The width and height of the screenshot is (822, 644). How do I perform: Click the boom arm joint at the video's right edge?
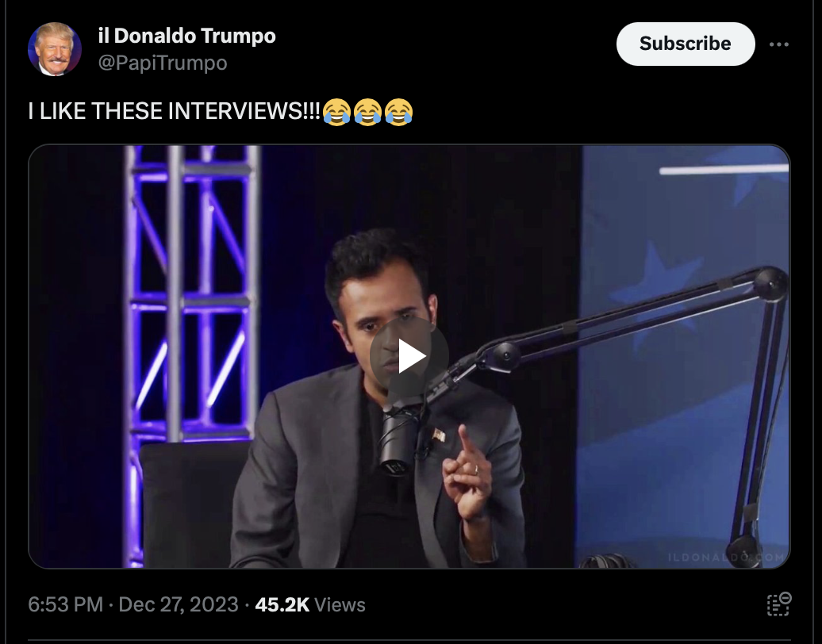[x=770, y=283]
